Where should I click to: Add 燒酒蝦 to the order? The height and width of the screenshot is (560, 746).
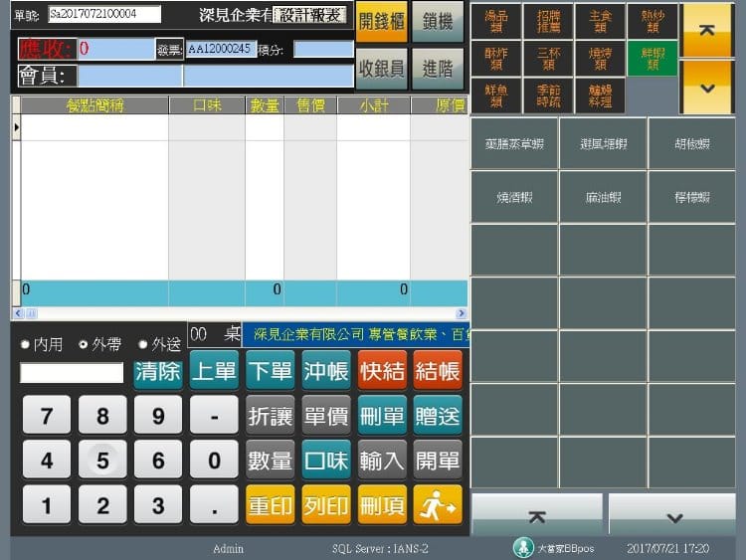514,197
